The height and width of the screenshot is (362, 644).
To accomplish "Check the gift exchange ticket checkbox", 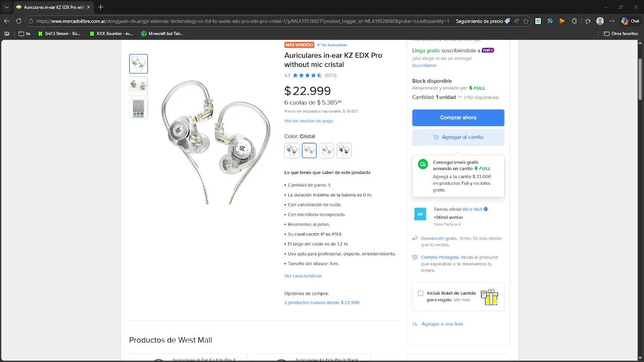I will pyautogui.click(x=421, y=293).
